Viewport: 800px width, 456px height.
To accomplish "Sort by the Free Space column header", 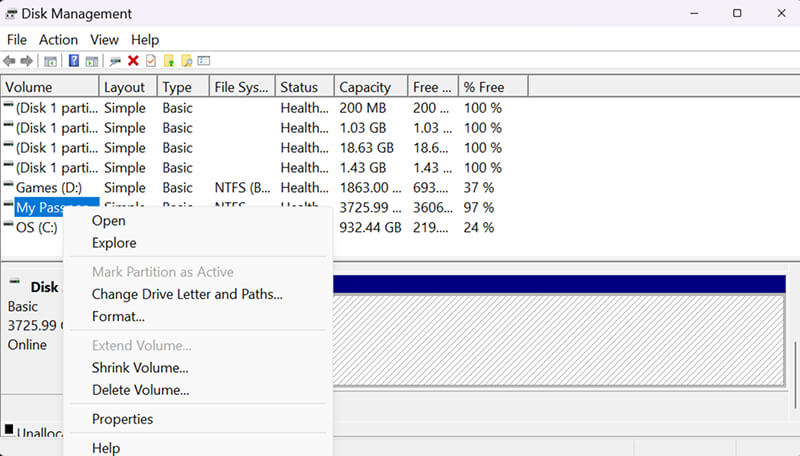I will tap(433, 87).
